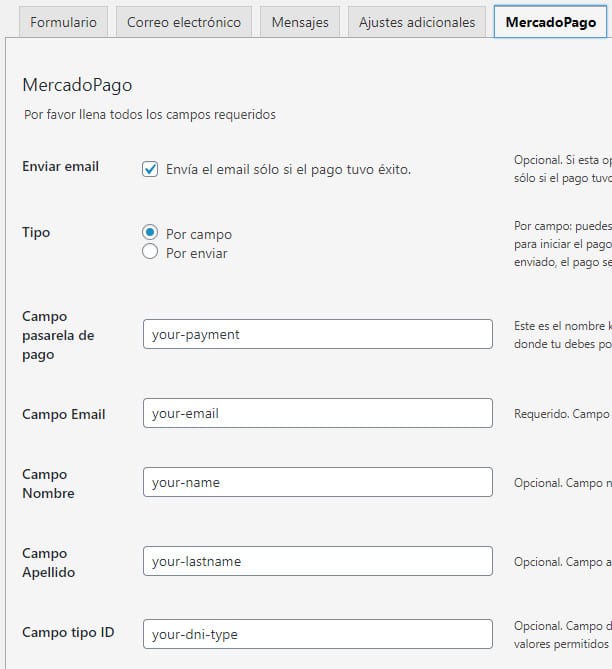
Task: Edit the Campo Nombre field your-name
Action: [x=318, y=482]
